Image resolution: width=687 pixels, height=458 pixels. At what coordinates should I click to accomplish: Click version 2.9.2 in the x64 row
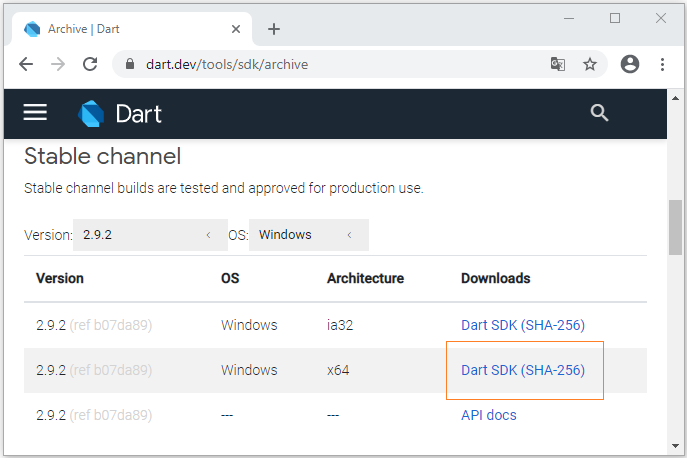point(51,370)
